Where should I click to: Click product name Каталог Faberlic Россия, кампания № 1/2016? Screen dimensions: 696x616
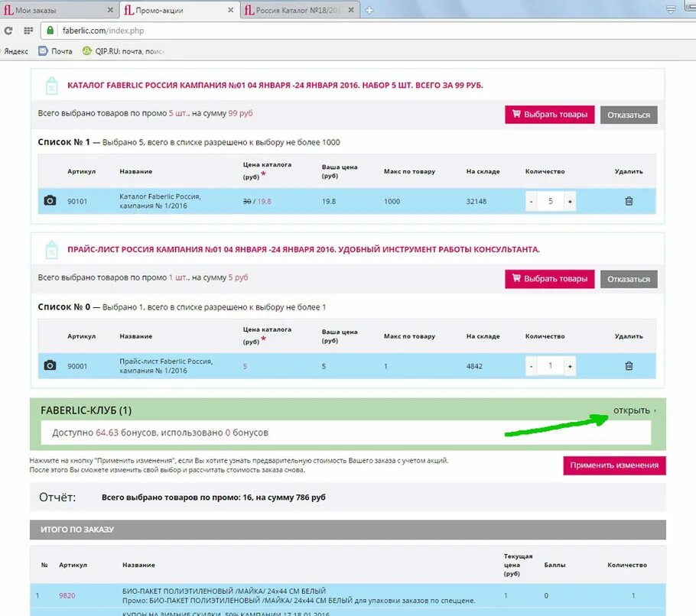coord(160,201)
